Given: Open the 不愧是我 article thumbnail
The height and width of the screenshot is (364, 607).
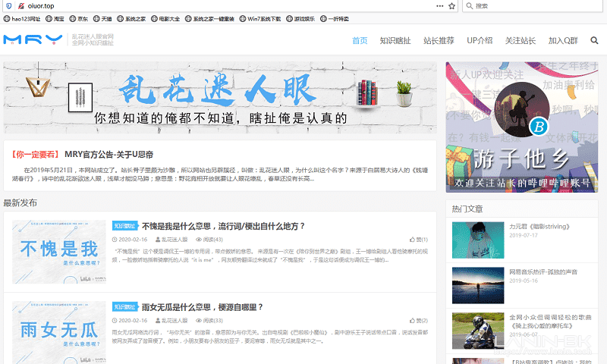Looking at the screenshot, I should tap(59, 252).
